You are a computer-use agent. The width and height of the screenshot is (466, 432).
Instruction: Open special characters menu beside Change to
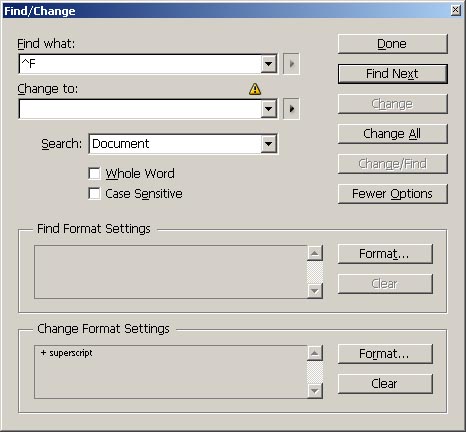(x=291, y=109)
